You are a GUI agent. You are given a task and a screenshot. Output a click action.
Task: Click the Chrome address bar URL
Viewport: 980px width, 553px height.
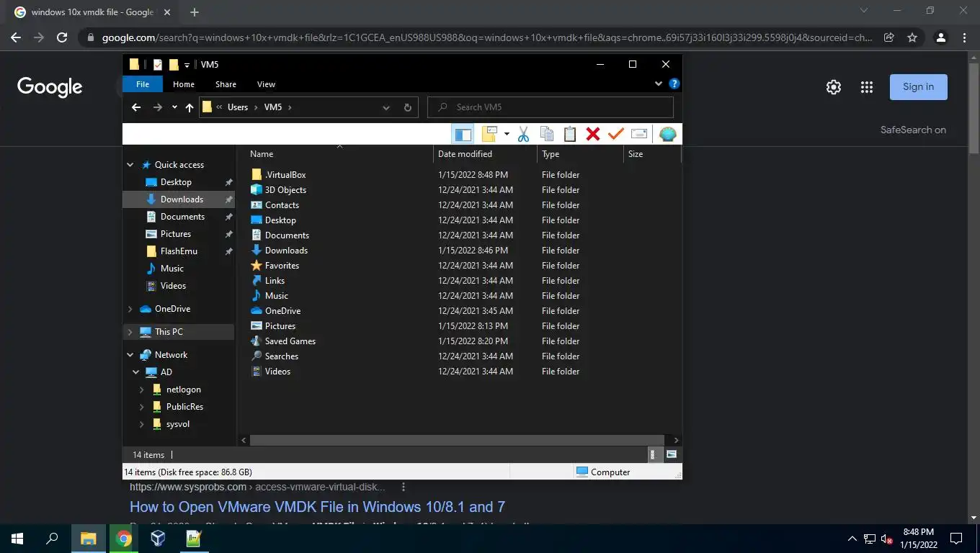tap(486, 37)
